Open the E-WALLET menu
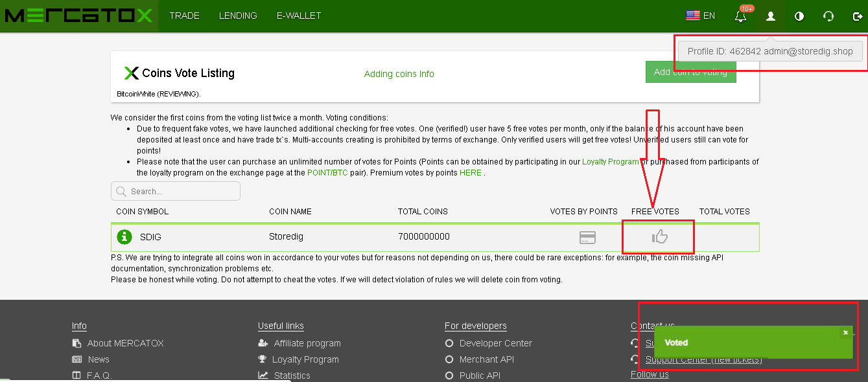Viewport: 868px width, 382px height. click(x=299, y=16)
